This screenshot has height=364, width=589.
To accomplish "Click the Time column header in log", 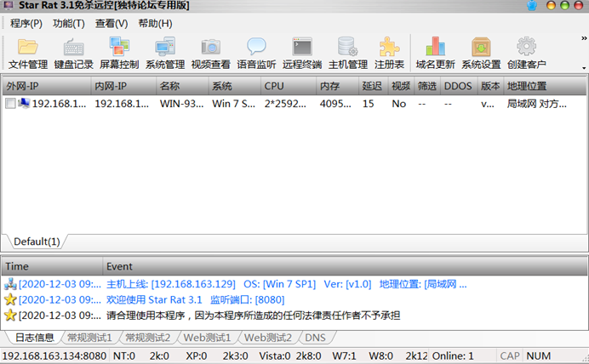I will (52, 266).
